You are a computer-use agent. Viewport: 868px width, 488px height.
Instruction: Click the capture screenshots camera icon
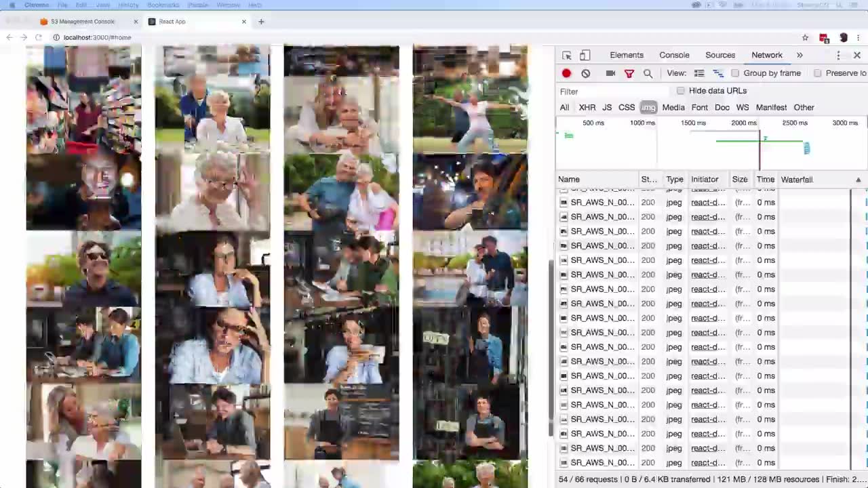click(610, 73)
